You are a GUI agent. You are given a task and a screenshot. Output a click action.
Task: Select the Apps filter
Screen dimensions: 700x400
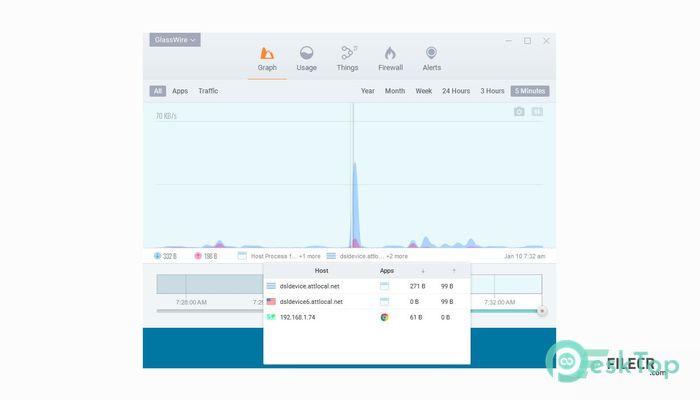[x=180, y=91]
